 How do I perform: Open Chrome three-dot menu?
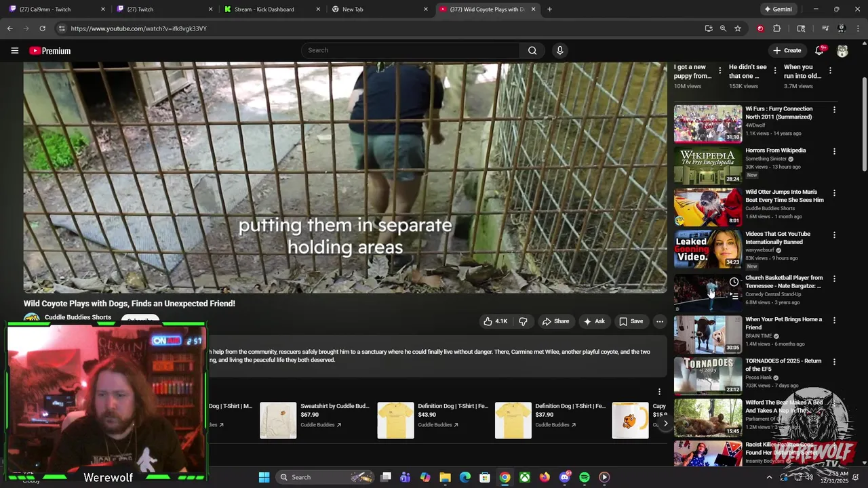pos(857,28)
